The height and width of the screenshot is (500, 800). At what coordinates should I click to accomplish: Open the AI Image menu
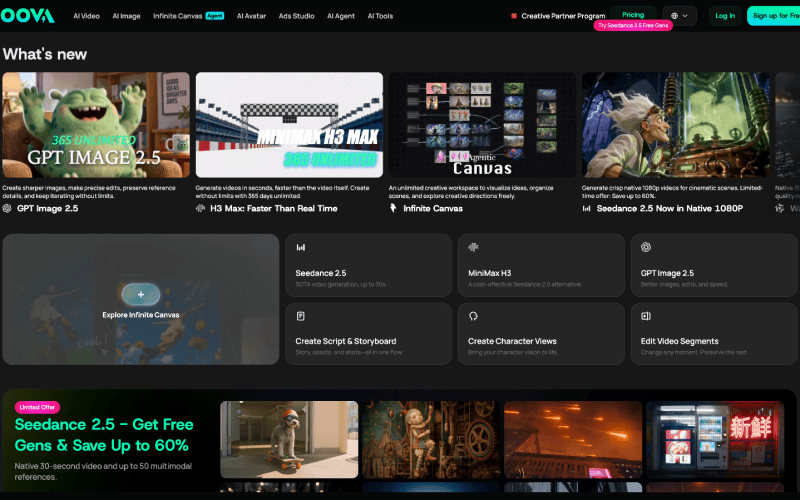[x=126, y=16]
